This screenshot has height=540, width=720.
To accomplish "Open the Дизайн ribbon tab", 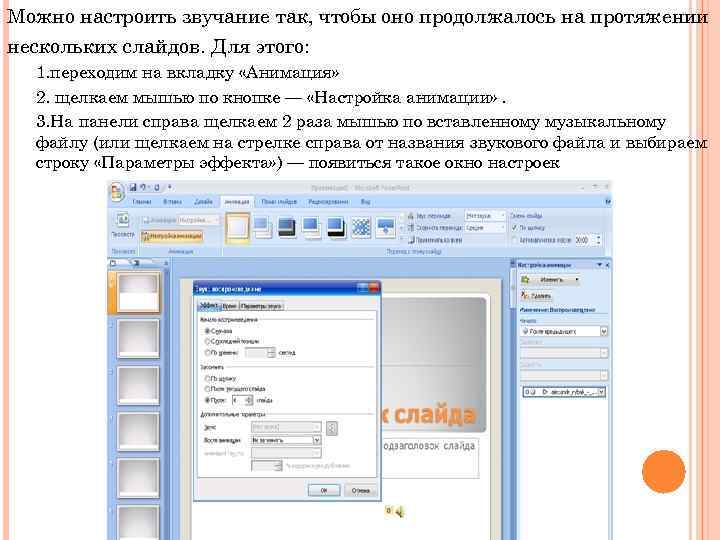I will tap(203, 202).
